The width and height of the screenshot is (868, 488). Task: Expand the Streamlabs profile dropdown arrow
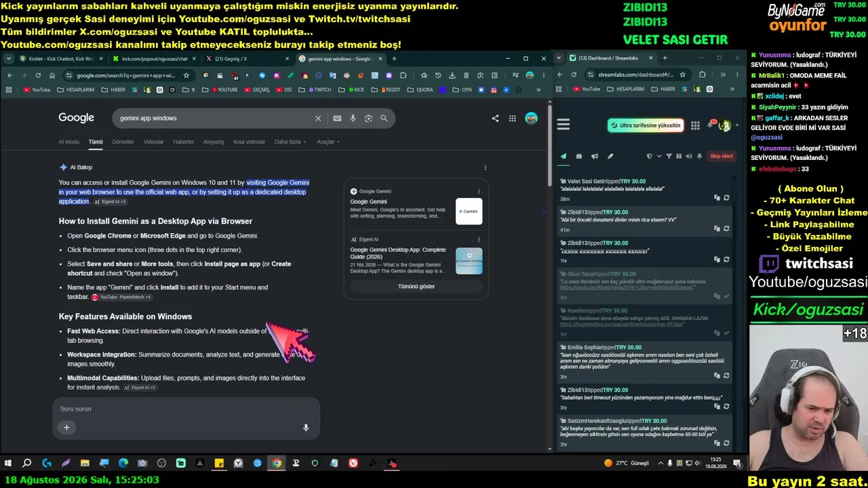tap(737, 125)
